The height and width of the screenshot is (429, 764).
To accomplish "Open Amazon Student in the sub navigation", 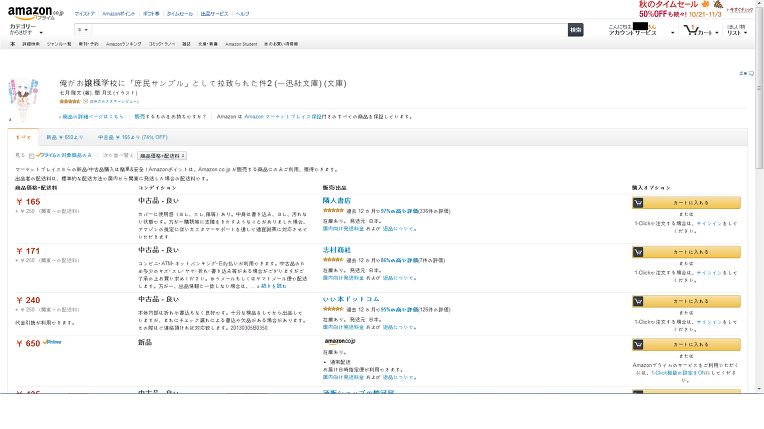I will point(241,44).
